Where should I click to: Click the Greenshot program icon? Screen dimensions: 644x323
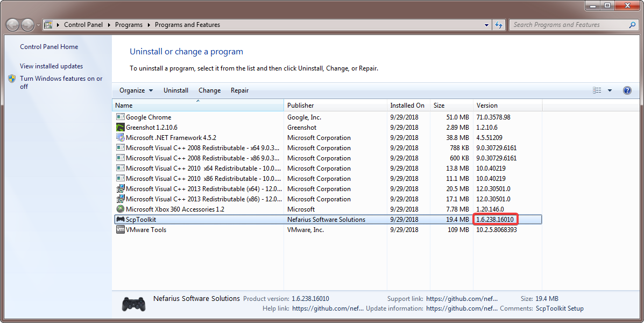click(121, 128)
